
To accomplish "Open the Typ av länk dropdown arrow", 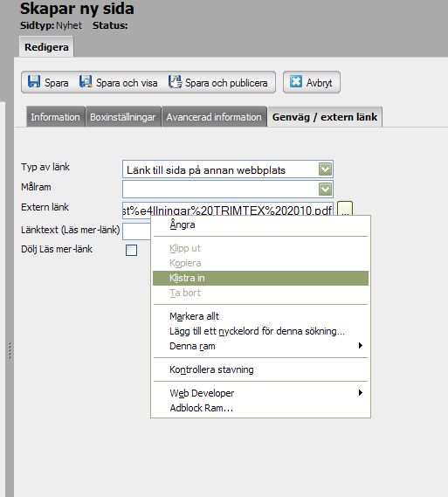I will (325, 169).
